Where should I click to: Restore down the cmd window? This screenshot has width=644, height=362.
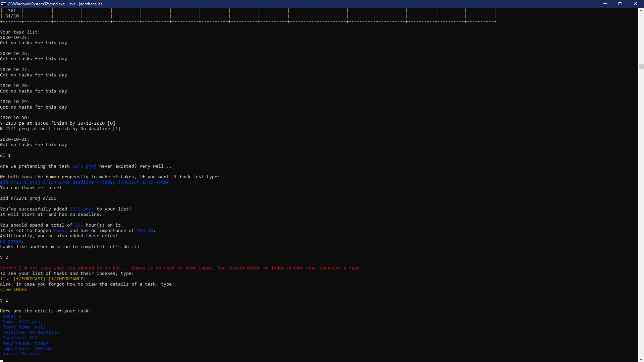[620, 4]
